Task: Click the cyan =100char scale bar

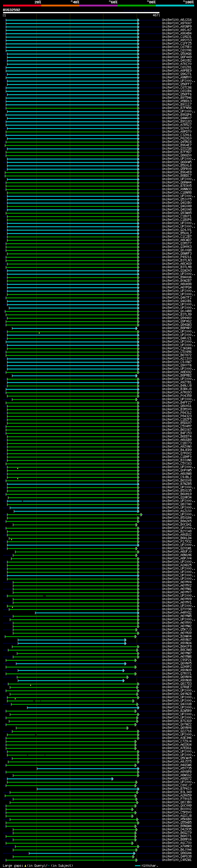Action: point(138,866)
